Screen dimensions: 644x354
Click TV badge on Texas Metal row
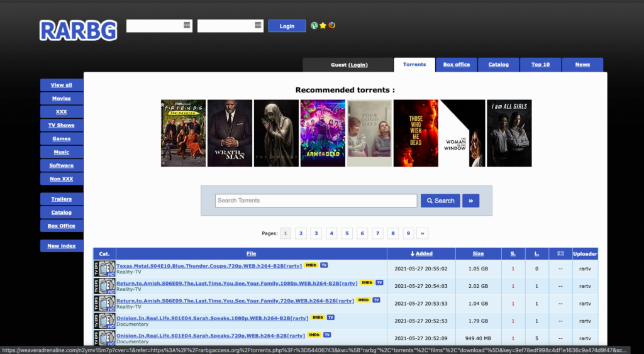pyautogui.click(x=325, y=265)
